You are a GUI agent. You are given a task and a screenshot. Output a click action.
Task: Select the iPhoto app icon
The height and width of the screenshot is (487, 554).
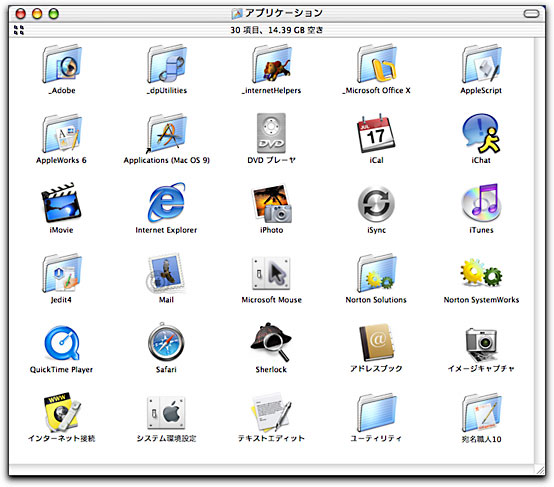[272, 203]
